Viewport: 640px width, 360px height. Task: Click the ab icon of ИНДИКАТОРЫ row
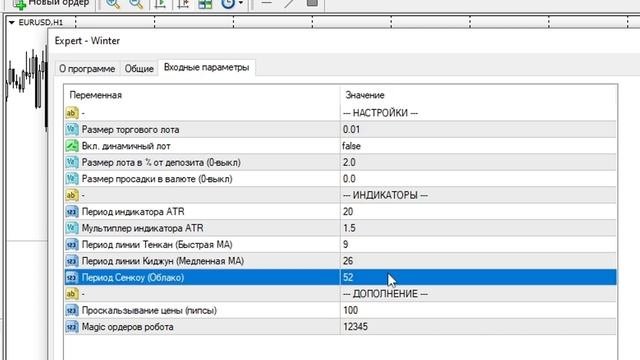(x=72, y=195)
